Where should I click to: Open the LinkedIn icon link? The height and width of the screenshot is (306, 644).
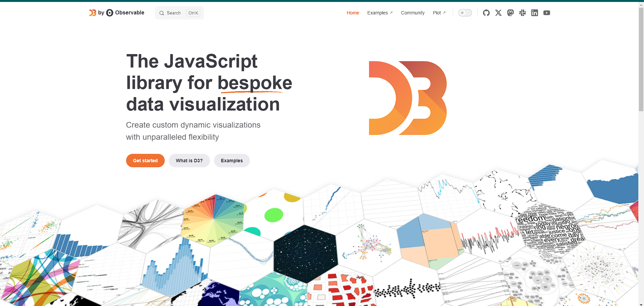pos(534,13)
